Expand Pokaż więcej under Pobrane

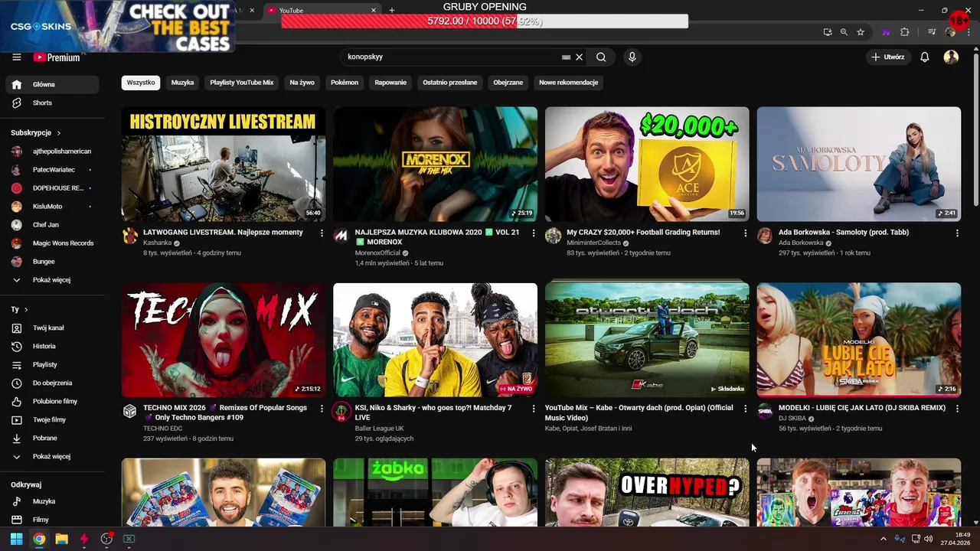coord(52,457)
